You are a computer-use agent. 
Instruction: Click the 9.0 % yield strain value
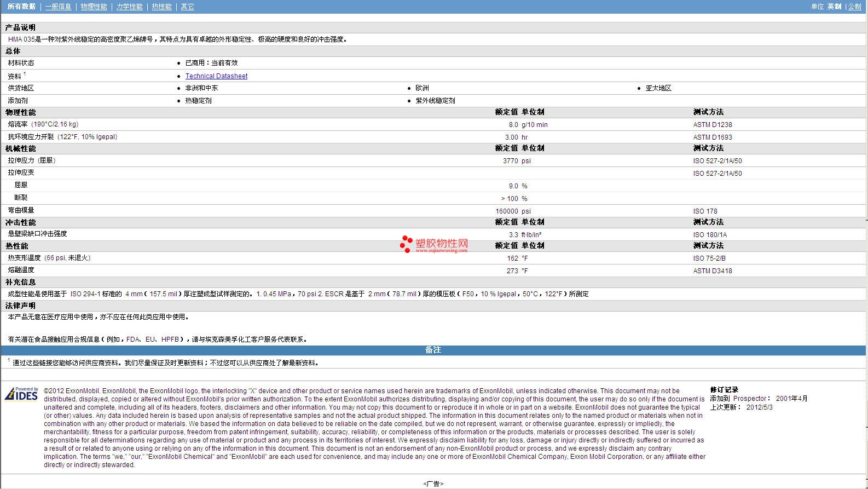tap(518, 186)
